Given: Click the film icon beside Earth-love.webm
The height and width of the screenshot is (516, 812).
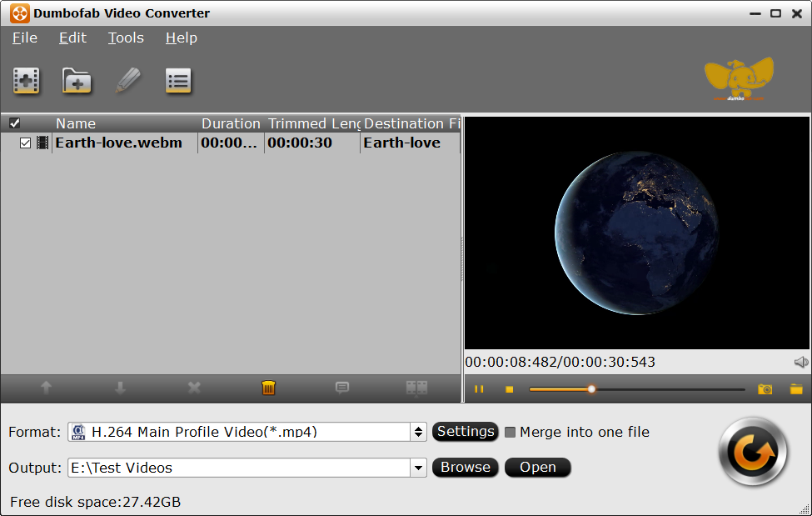Looking at the screenshot, I should [42, 143].
